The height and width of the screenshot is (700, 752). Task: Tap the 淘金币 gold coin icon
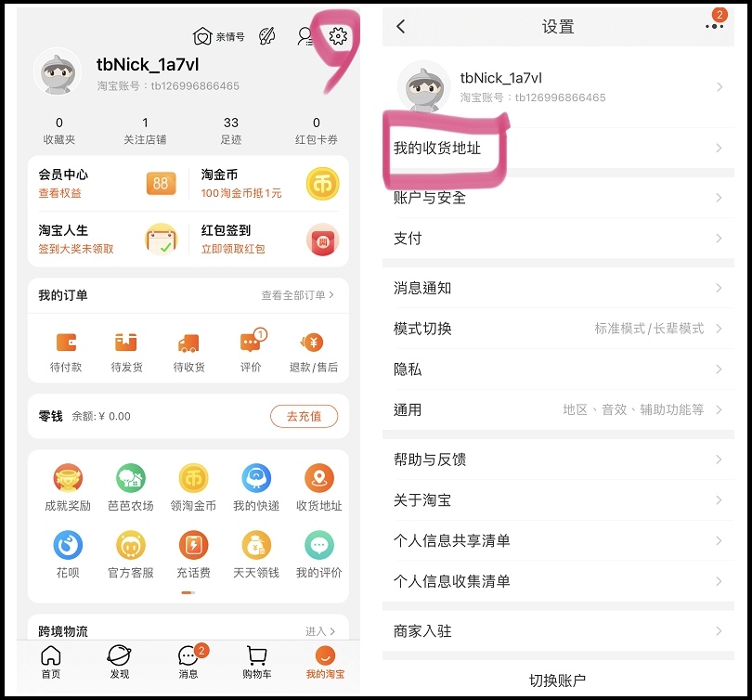[x=323, y=184]
